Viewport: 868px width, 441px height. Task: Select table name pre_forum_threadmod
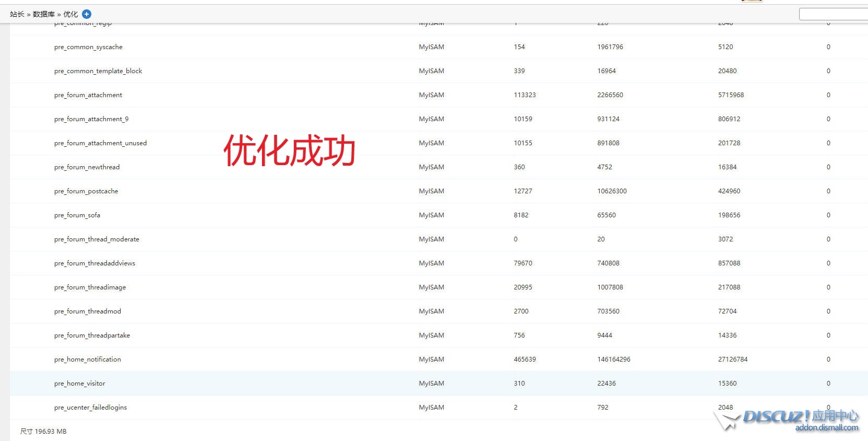tap(88, 311)
